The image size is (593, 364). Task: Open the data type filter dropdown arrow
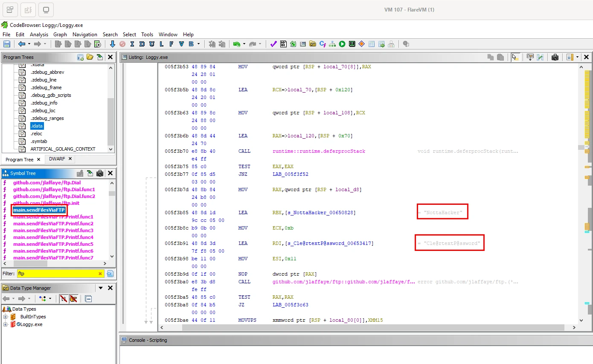tap(50, 299)
